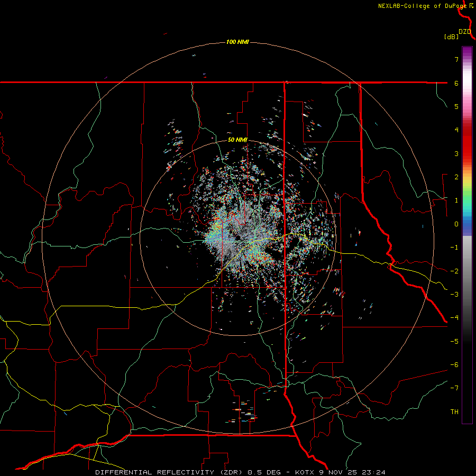Image resolution: width=476 pixels, height=476 pixels.
Task: Click the 5 value on the color scale
Action: (x=456, y=106)
